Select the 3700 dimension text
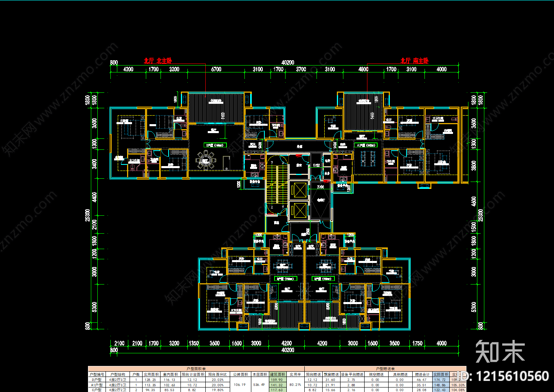Viewport: 554px width, 392px height. tap(301, 69)
